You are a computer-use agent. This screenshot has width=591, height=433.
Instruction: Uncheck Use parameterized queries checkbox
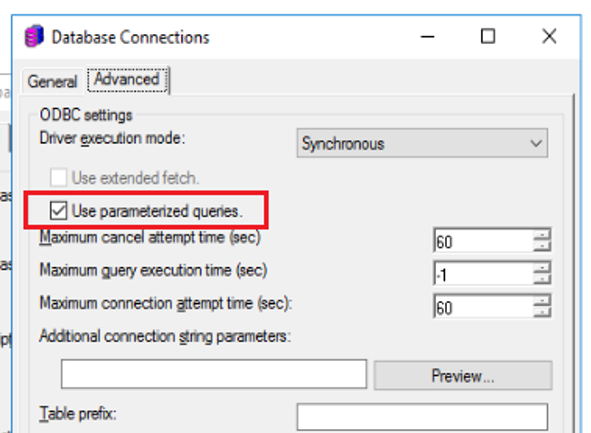coord(58,211)
